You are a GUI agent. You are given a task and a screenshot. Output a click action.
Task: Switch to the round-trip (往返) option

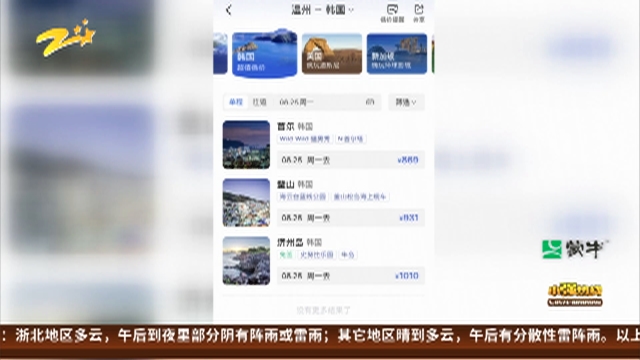[x=260, y=102]
